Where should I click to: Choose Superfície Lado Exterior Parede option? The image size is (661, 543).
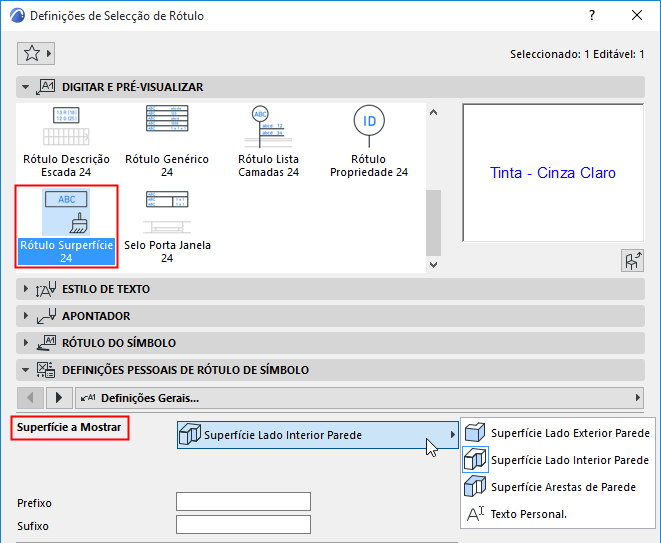557,433
